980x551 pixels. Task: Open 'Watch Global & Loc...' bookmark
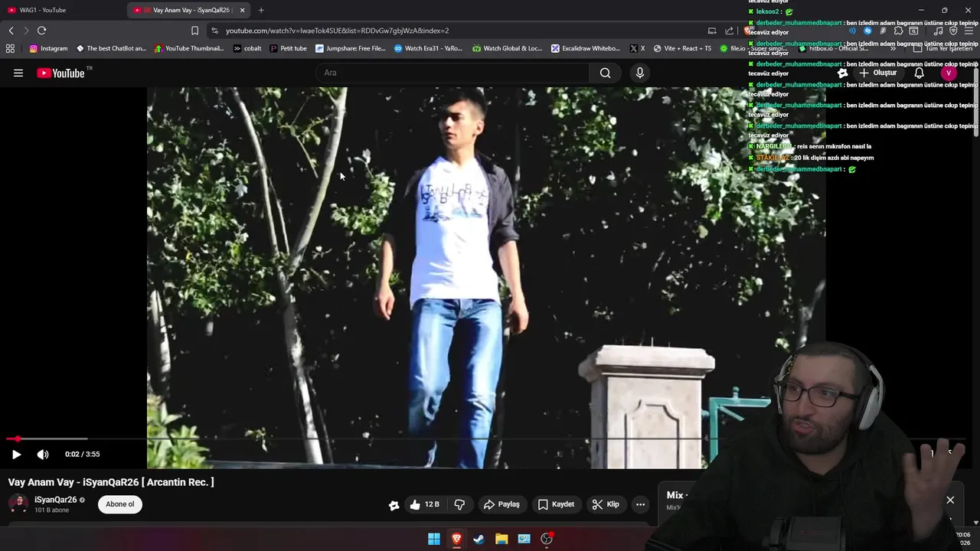point(507,48)
